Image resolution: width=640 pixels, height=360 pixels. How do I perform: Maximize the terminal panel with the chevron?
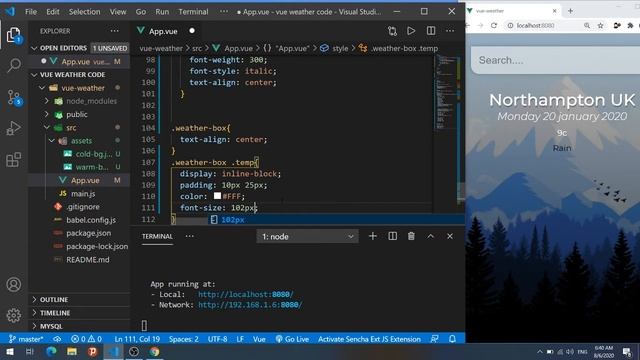click(x=431, y=236)
